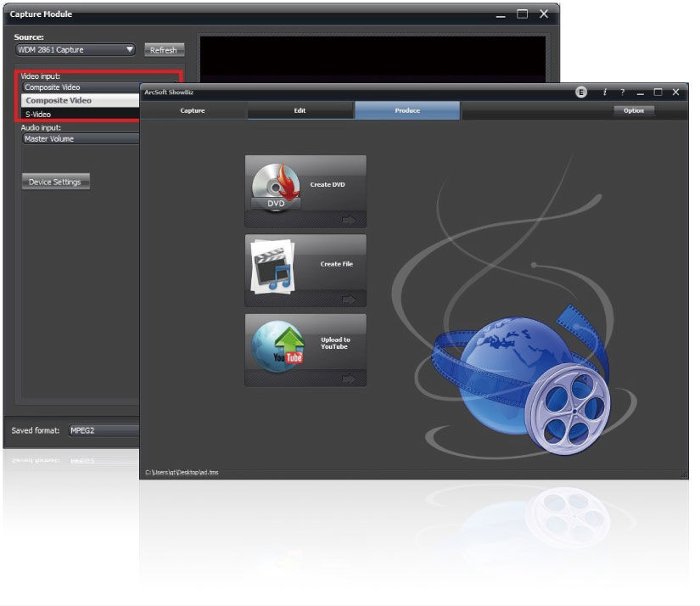This screenshot has height=606, width=700.
Task: Click the Create File button label
Action: (x=337, y=264)
